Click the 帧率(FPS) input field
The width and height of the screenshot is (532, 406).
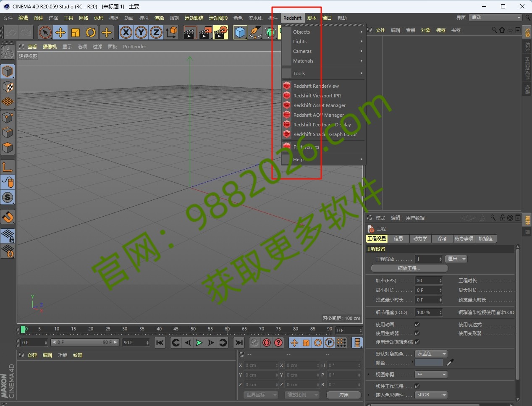tap(429, 280)
